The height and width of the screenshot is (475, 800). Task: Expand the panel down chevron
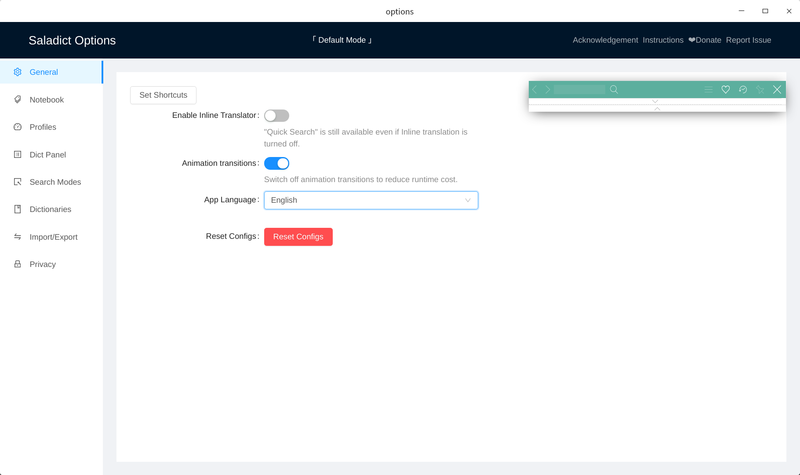[656, 101]
